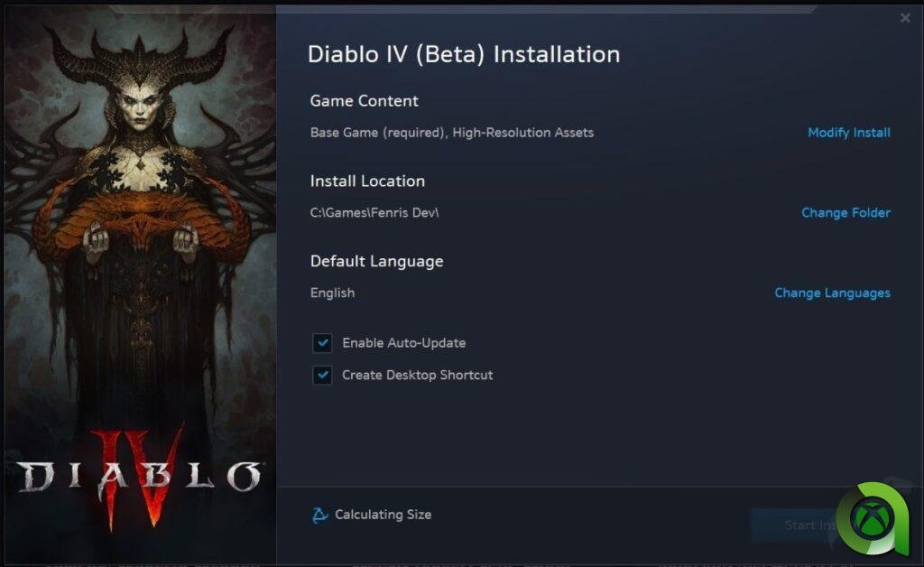The width and height of the screenshot is (924, 567).
Task: Open the Change Folder link
Action: point(845,213)
